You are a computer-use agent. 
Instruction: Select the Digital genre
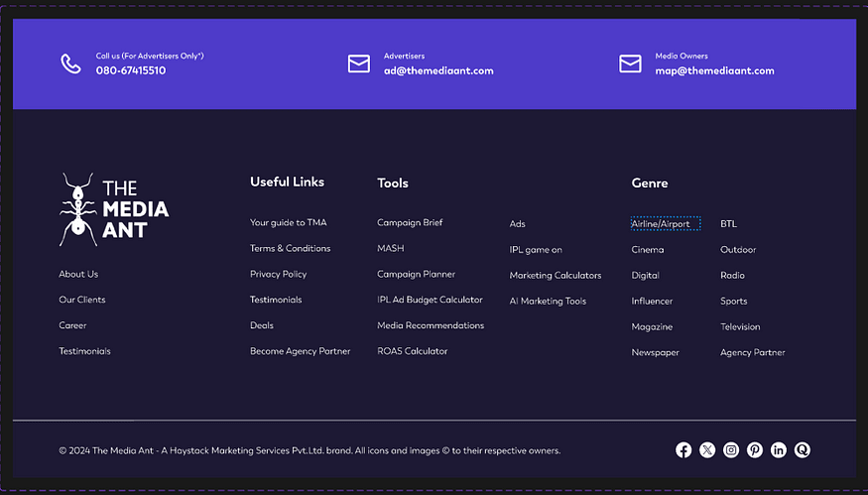[x=645, y=275]
